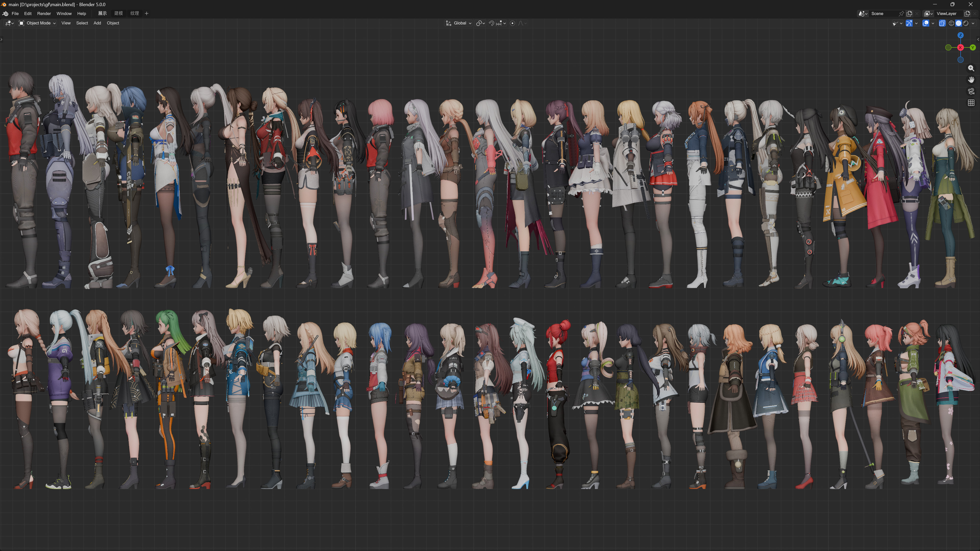This screenshot has height=551, width=980.
Task: Switch to wireframe viewport shading
Action: coord(951,23)
